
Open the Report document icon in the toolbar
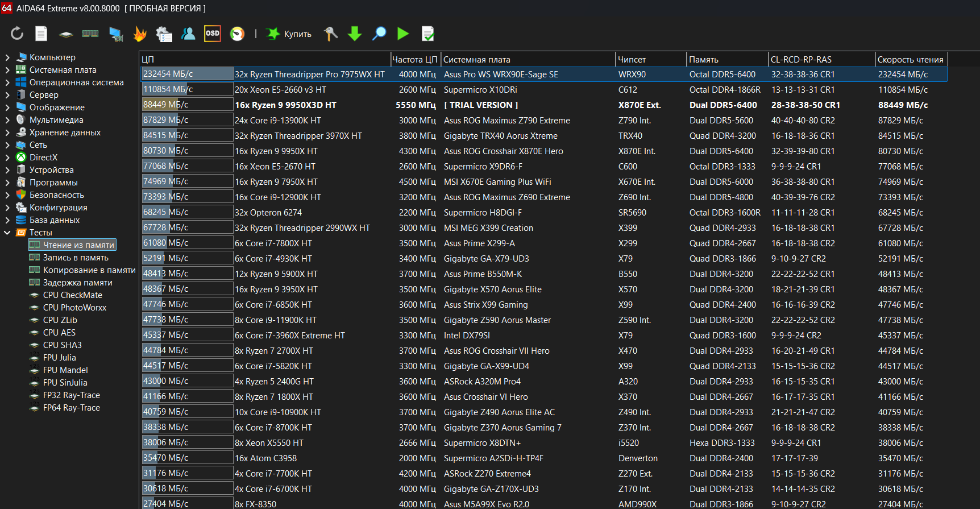pos(41,34)
